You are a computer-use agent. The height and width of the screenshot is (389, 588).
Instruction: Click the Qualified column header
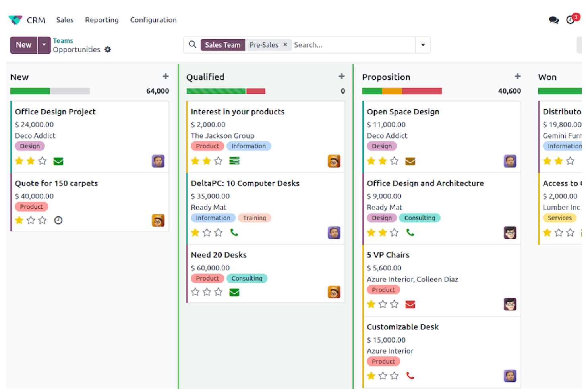coord(205,77)
